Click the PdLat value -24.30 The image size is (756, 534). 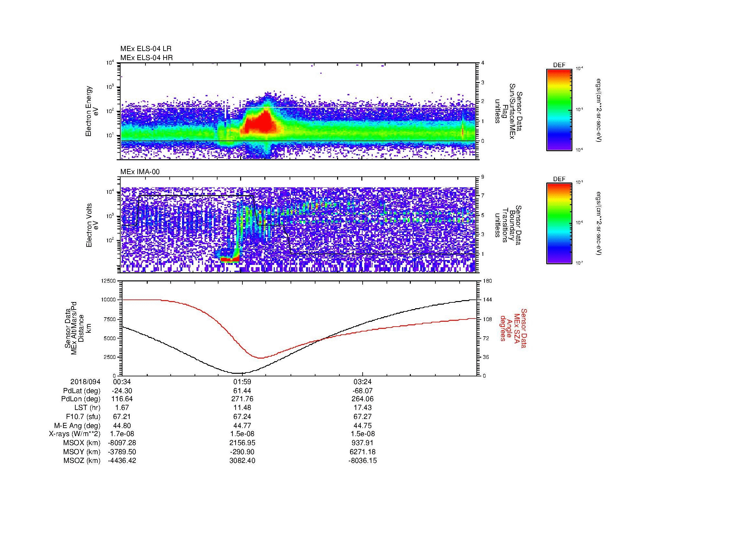pyautogui.click(x=122, y=391)
